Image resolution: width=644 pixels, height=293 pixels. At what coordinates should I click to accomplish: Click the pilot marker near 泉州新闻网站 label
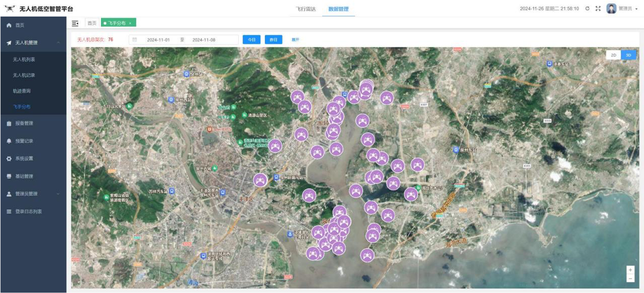click(x=260, y=180)
